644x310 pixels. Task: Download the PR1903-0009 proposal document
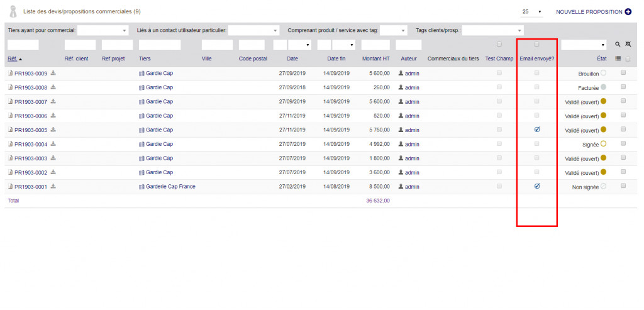click(x=53, y=73)
